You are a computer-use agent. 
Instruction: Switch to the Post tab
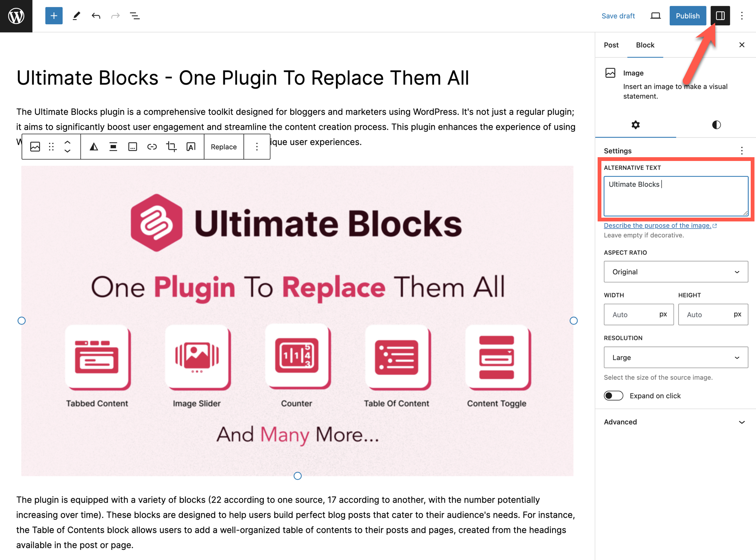[x=611, y=45]
